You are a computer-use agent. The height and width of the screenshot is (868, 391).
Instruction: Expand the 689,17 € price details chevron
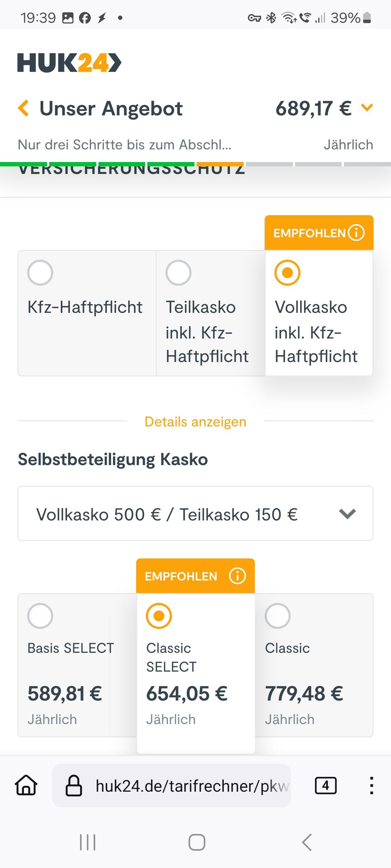coord(367,107)
